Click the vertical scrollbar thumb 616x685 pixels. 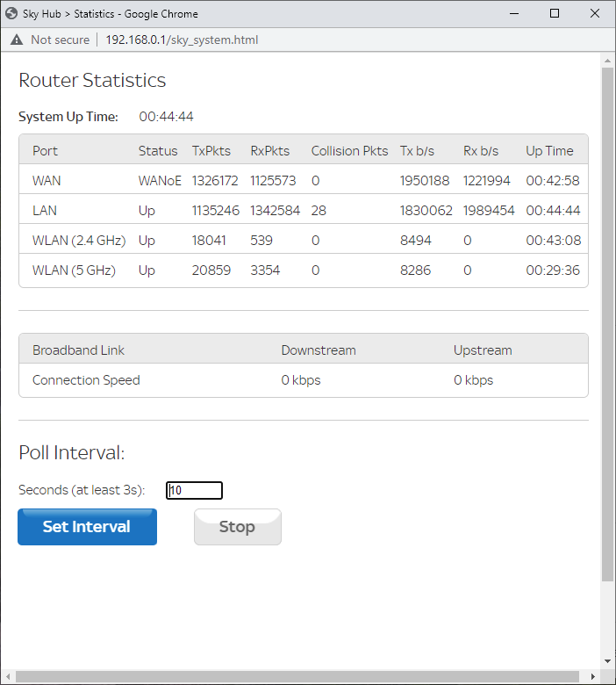pos(607,325)
